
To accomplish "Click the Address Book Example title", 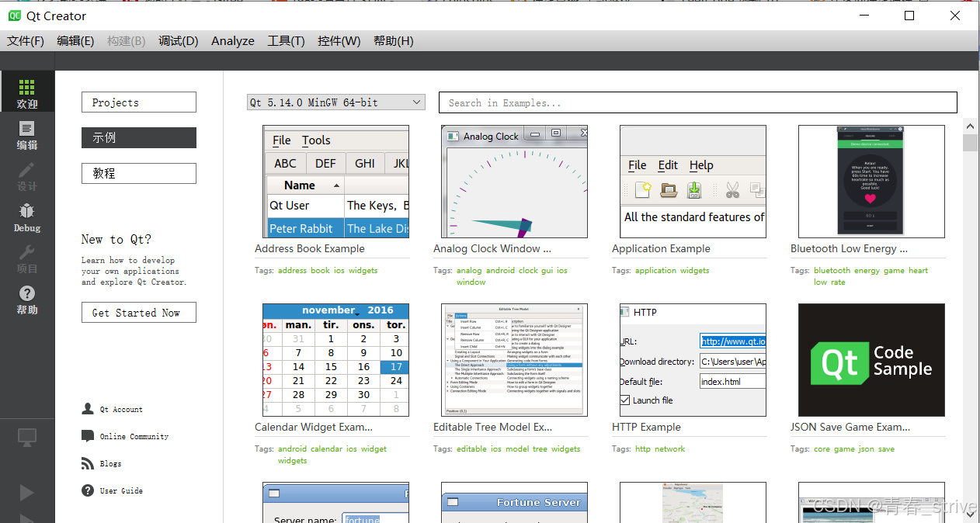I will click(x=310, y=248).
